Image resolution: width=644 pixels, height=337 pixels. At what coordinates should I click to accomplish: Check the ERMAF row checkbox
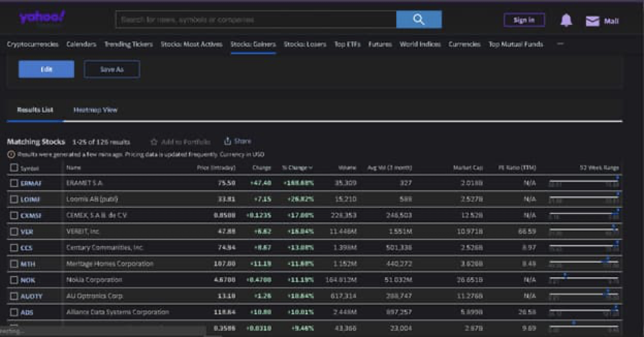14,183
